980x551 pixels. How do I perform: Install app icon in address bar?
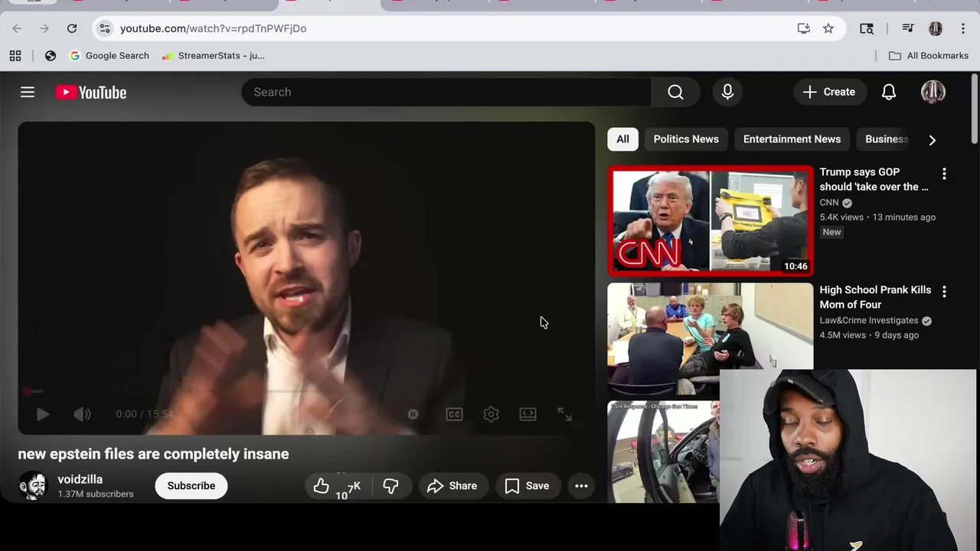[x=803, y=28]
